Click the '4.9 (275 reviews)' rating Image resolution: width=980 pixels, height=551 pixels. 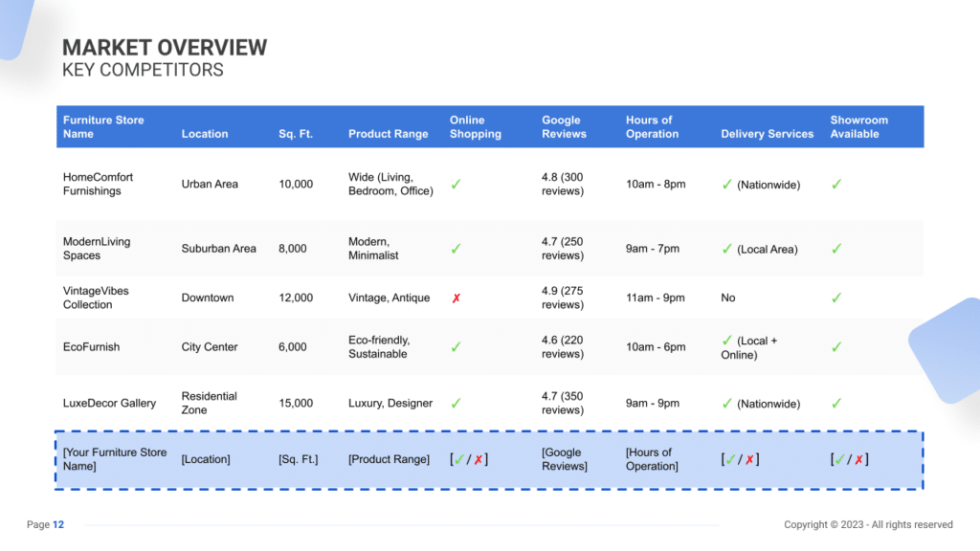563,298
